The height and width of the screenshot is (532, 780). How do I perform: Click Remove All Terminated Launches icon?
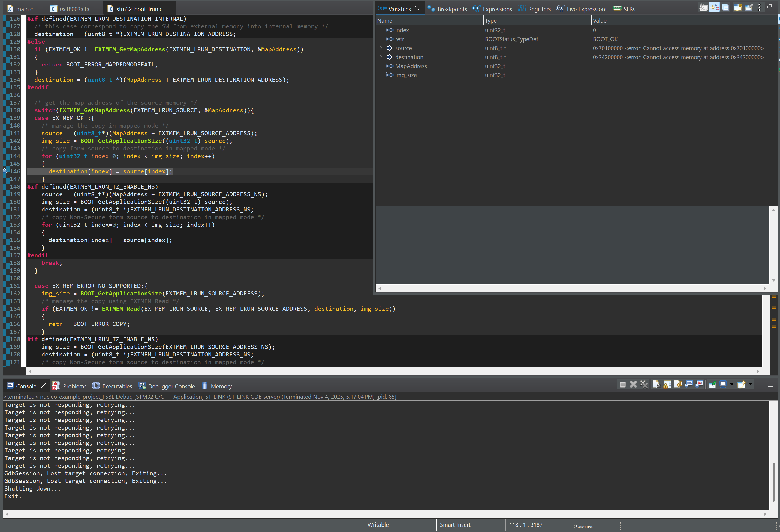644,384
